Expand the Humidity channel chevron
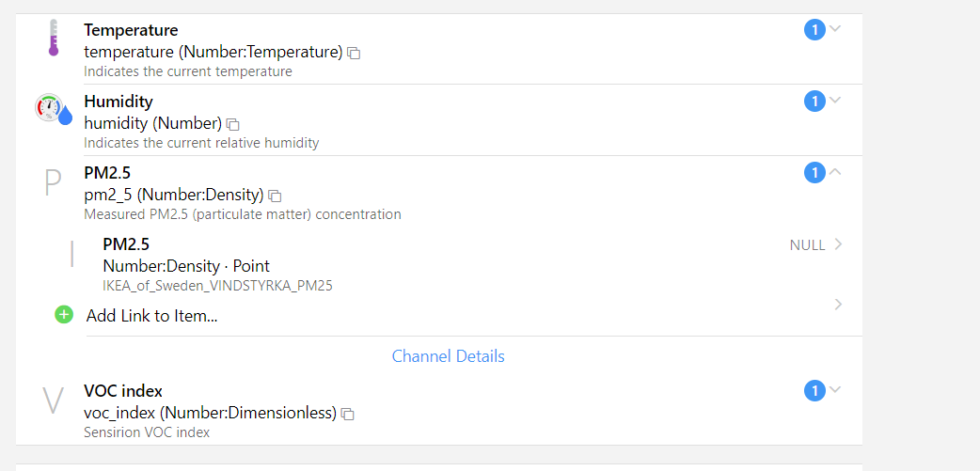This screenshot has height=471, width=980. 835,100
